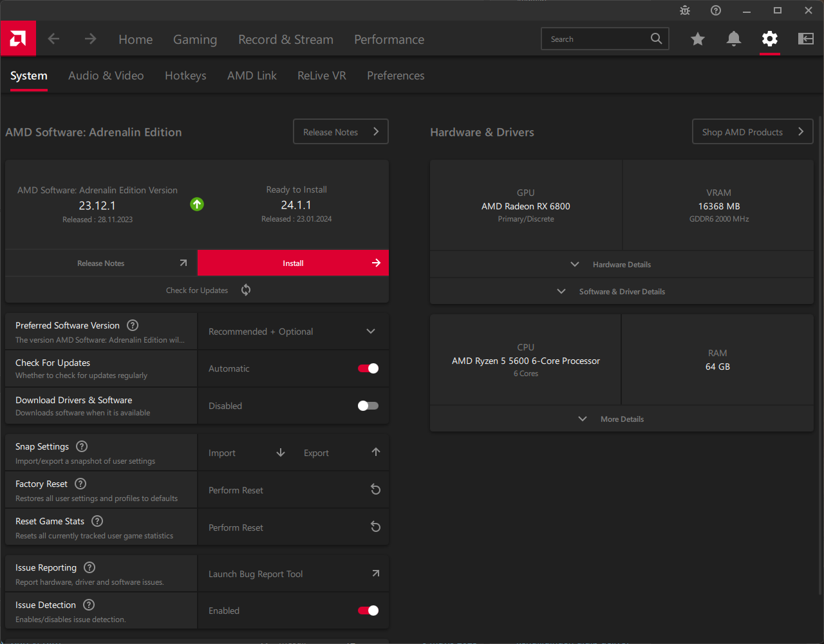Open the Home menu
This screenshot has width=824, height=644.
(136, 39)
